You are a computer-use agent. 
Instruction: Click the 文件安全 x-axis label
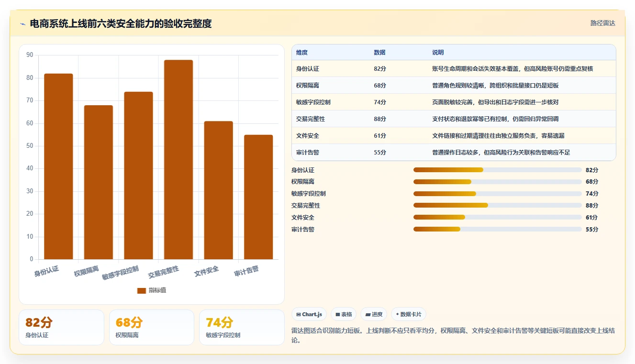click(x=207, y=271)
